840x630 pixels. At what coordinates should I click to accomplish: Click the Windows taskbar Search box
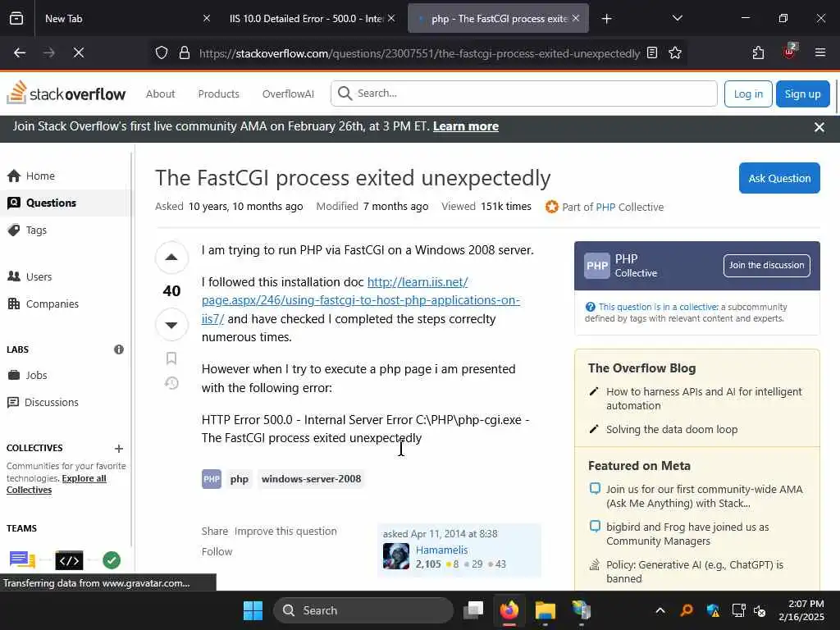pos(363,610)
